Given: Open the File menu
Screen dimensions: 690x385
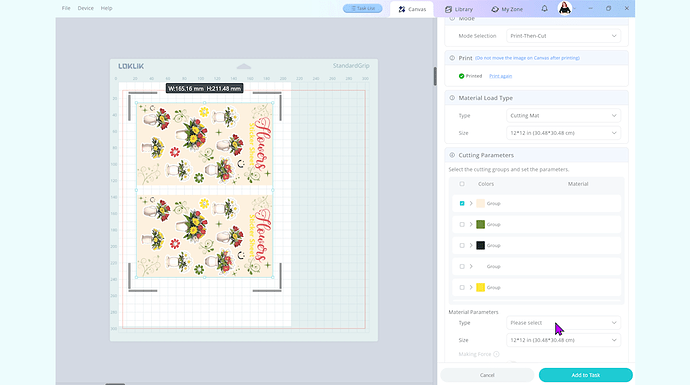Looking at the screenshot, I should pos(66,8).
